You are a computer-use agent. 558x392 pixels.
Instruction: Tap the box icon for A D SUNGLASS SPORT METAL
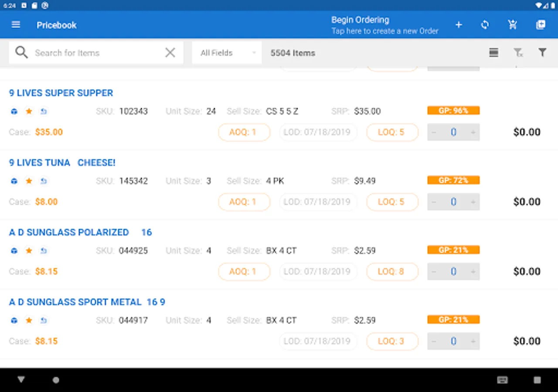tap(14, 321)
